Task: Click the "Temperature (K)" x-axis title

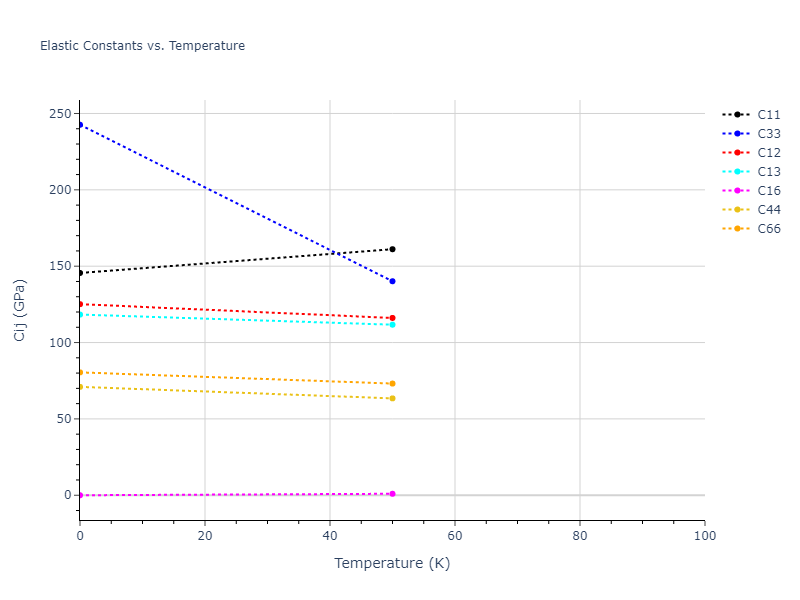Action: click(392, 563)
